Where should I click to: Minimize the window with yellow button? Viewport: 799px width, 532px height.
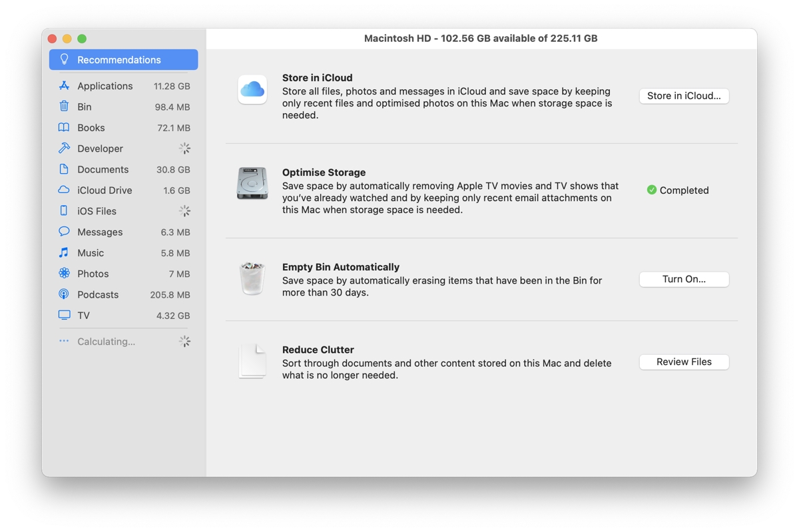(67, 39)
